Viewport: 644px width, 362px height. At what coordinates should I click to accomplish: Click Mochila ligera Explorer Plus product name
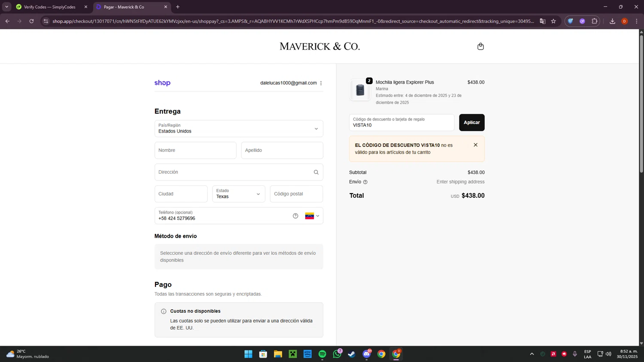(x=405, y=82)
